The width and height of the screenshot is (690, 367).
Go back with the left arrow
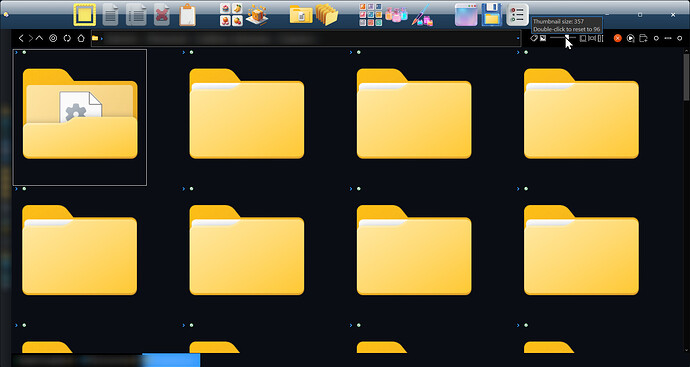pos(21,38)
